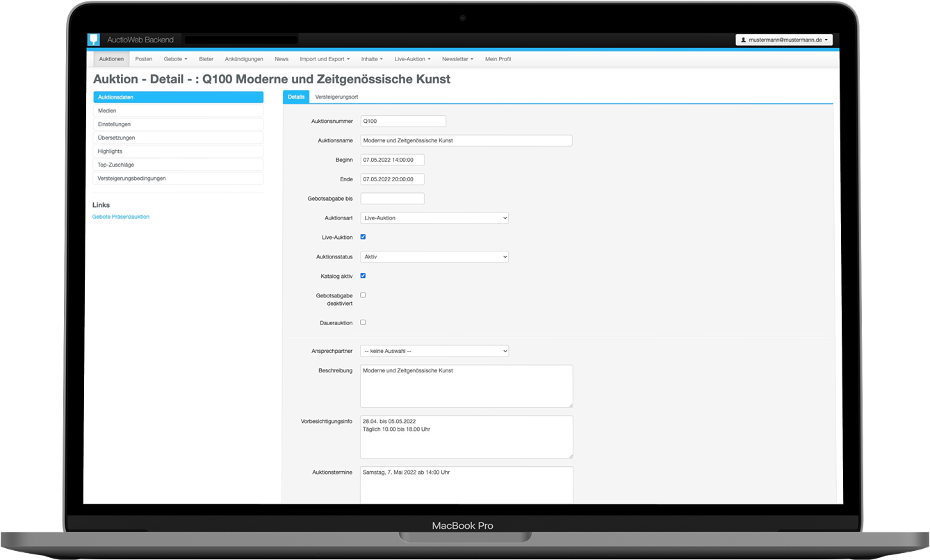The height and width of the screenshot is (560, 930).
Task: Focus the empty Gebotsabgabe bis field
Action: point(392,199)
